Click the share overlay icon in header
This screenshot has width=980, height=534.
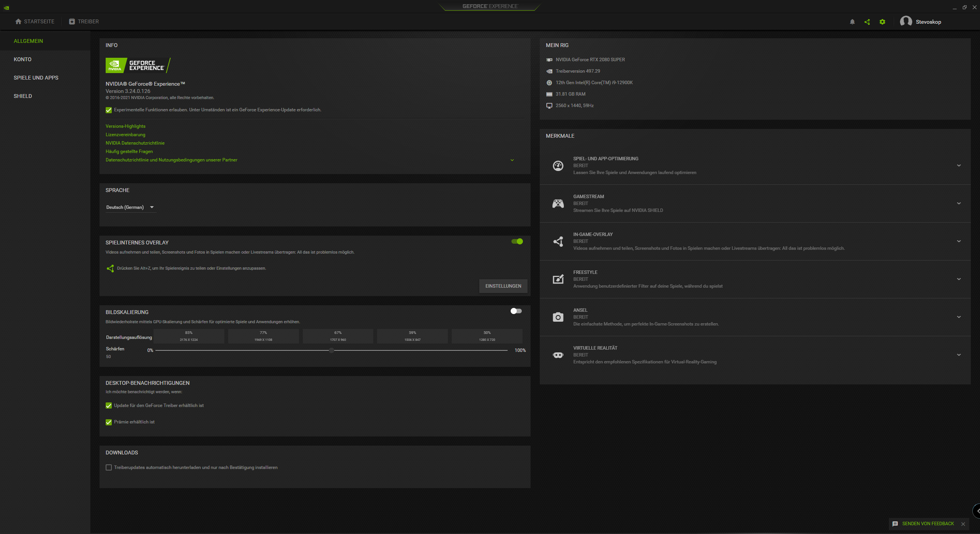(x=867, y=22)
